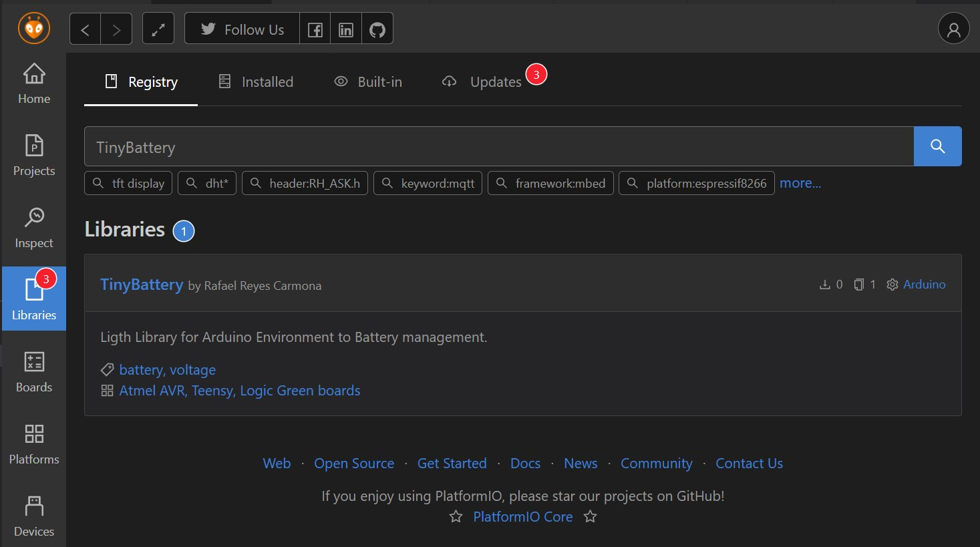Open the PlatformIO Core GitHub link

[523, 517]
